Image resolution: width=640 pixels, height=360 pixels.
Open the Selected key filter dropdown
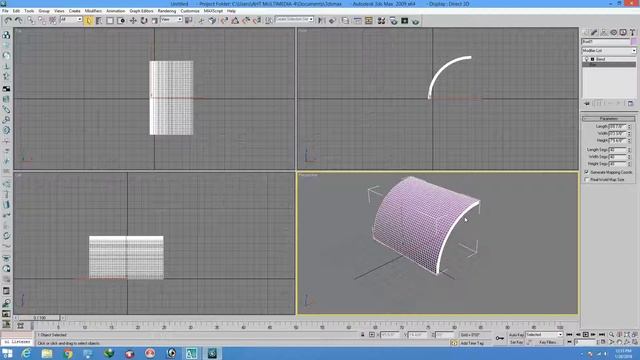click(x=544, y=335)
